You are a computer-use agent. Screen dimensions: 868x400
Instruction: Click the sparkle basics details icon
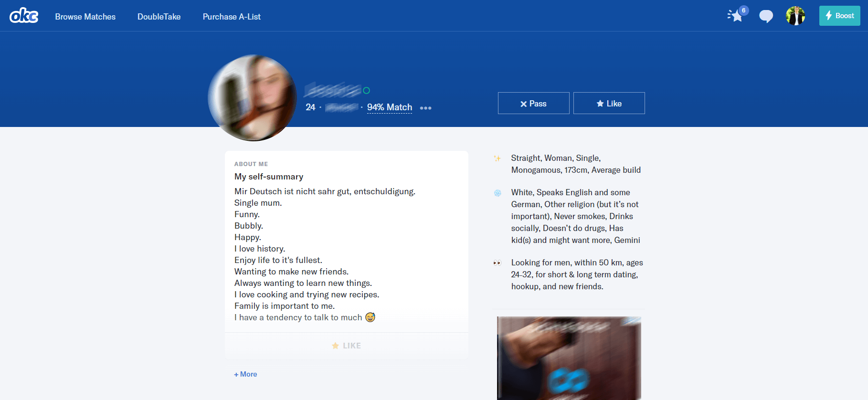(498, 158)
